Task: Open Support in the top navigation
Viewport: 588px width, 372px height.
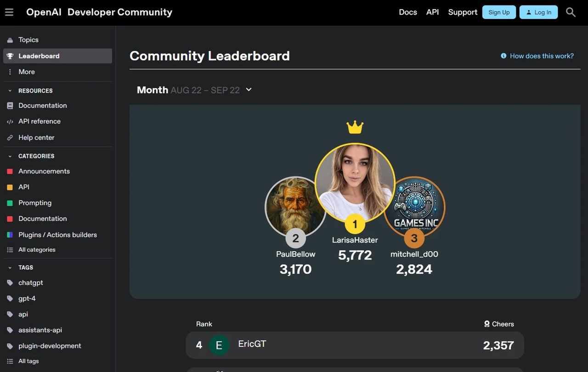Action: (463, 12)
